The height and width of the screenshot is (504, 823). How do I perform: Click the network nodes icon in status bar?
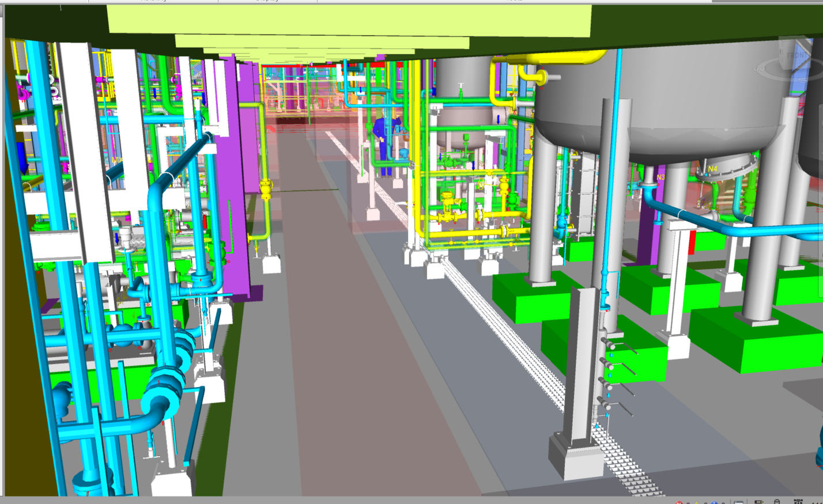pos(798,502)
